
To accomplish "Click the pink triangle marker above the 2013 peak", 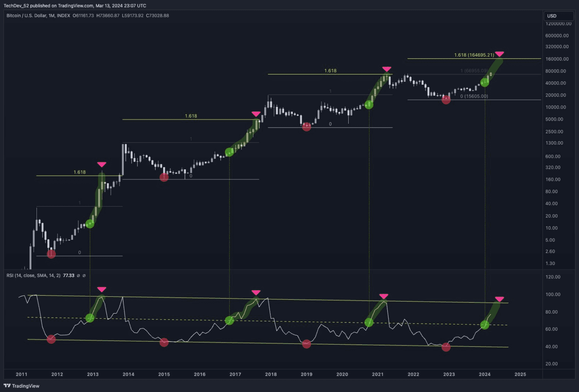I will pos(102,164).
